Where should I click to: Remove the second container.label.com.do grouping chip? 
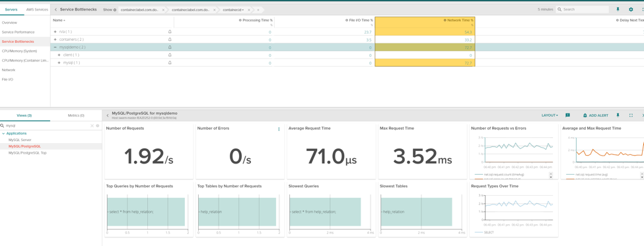[215, 9]
